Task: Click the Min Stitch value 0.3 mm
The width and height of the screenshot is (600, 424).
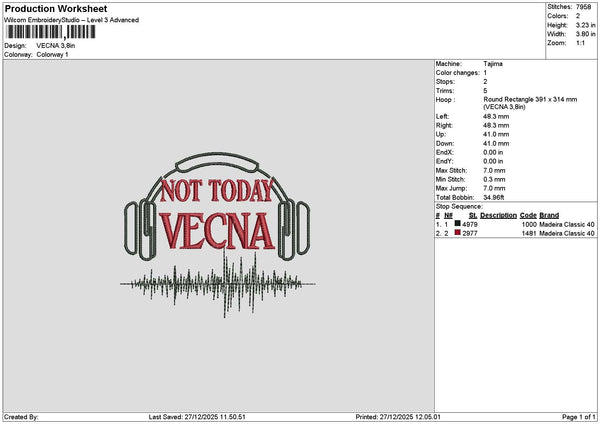Action: click(x=494, y=179)
